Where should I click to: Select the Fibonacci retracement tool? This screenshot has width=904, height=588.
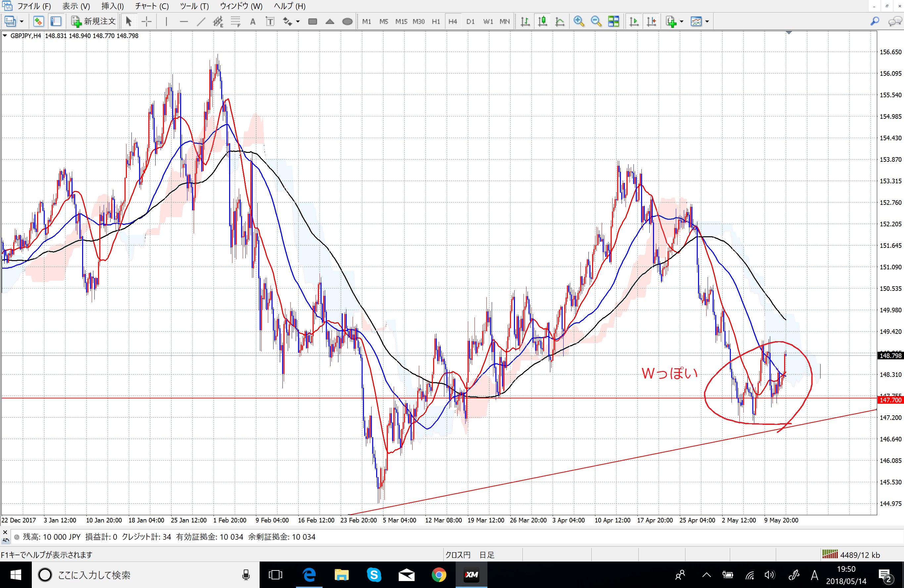click(235, 22)
